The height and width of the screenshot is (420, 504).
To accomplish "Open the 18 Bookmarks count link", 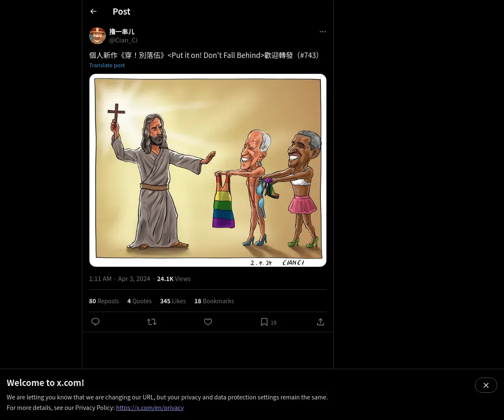I will coord(214,301).
